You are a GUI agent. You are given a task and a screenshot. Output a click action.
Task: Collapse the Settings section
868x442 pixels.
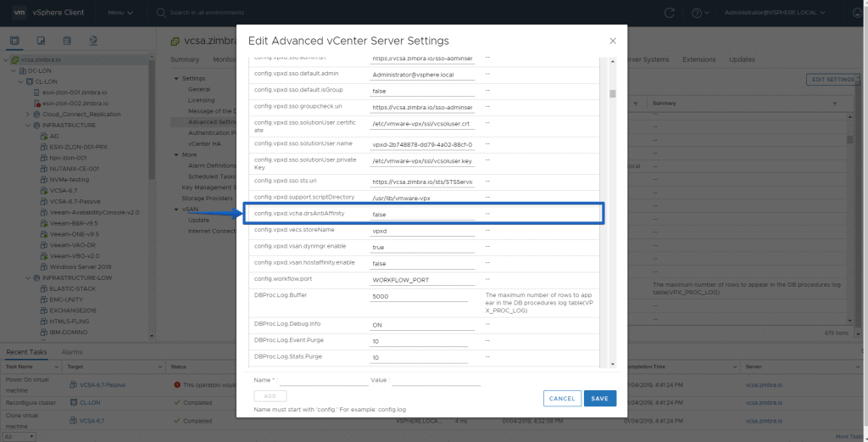coord(176,79)
